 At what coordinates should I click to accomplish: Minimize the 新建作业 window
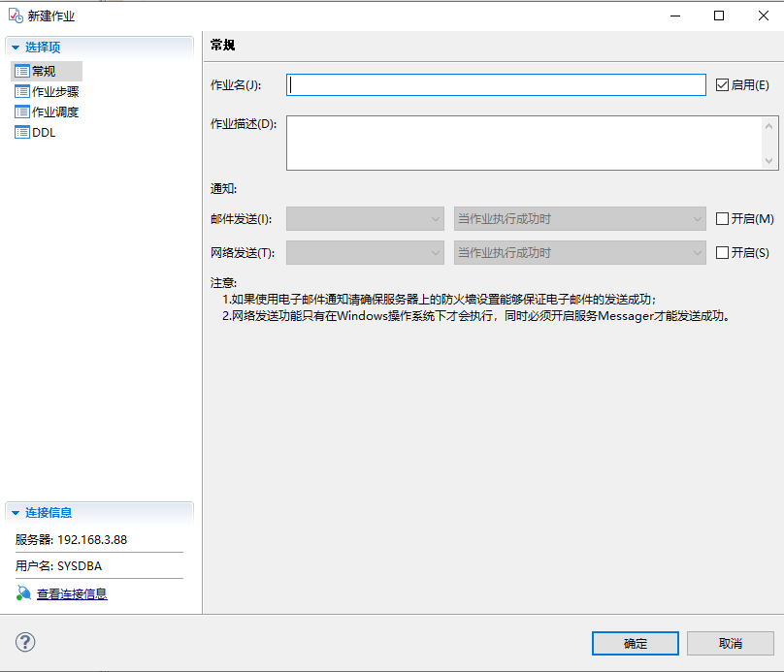click(x=675, y=16)
